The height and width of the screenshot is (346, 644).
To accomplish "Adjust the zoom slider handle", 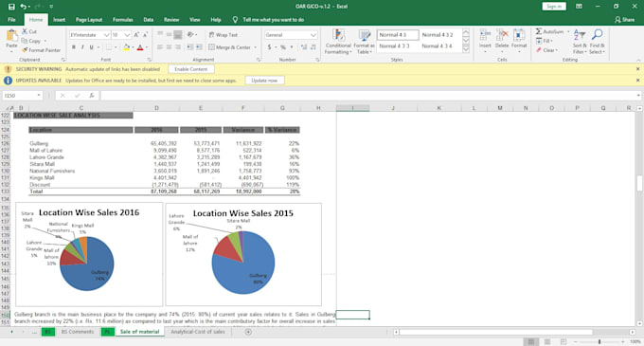I will click(599, 342).
